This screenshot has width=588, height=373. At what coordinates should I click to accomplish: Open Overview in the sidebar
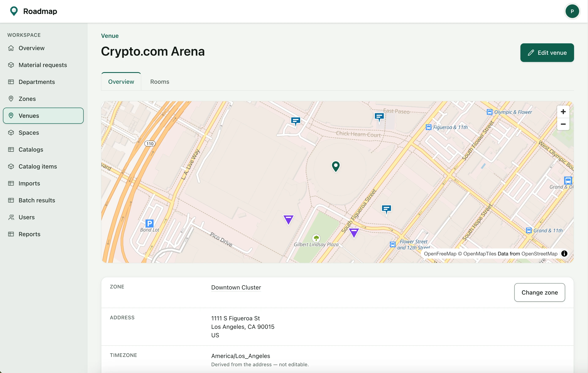43,48
